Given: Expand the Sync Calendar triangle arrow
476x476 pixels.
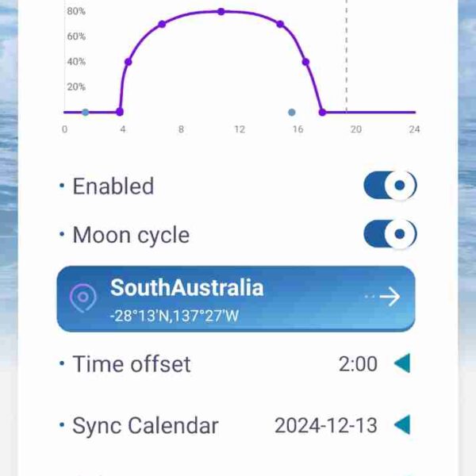Looking at the screenshot, I should click(402, 424).
